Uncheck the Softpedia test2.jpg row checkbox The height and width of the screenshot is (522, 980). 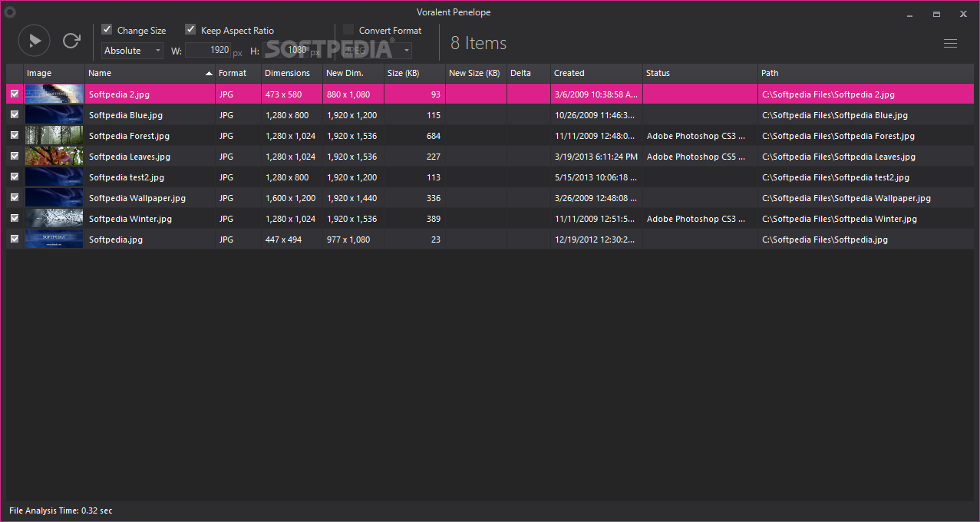tap(15, 177)
